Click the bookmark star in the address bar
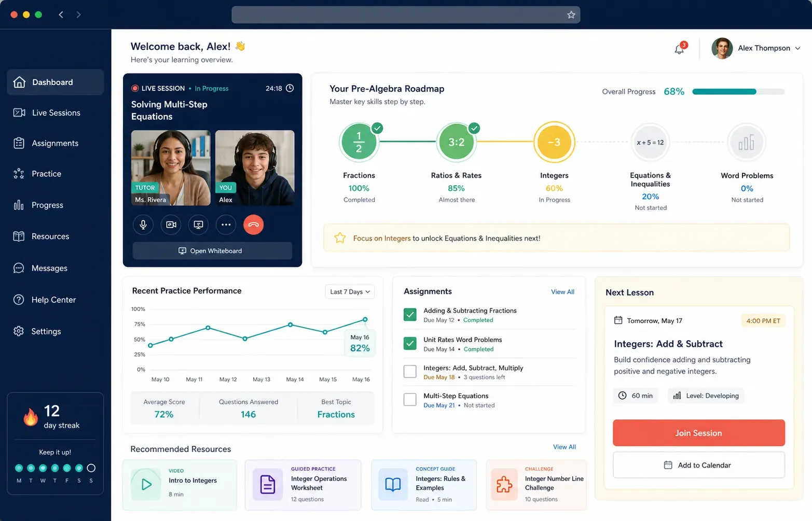Viewport: 812px width, 521px height. coord(571,15)
